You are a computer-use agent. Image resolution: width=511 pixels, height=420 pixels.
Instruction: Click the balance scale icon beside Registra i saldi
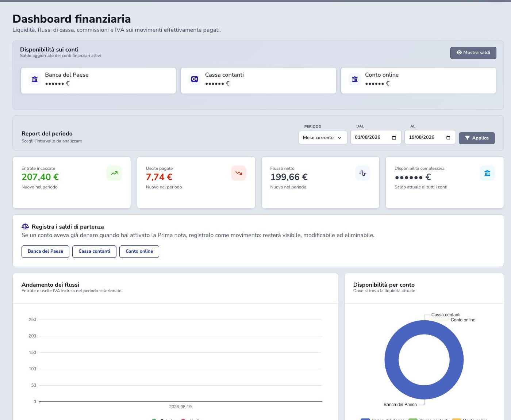25,226
